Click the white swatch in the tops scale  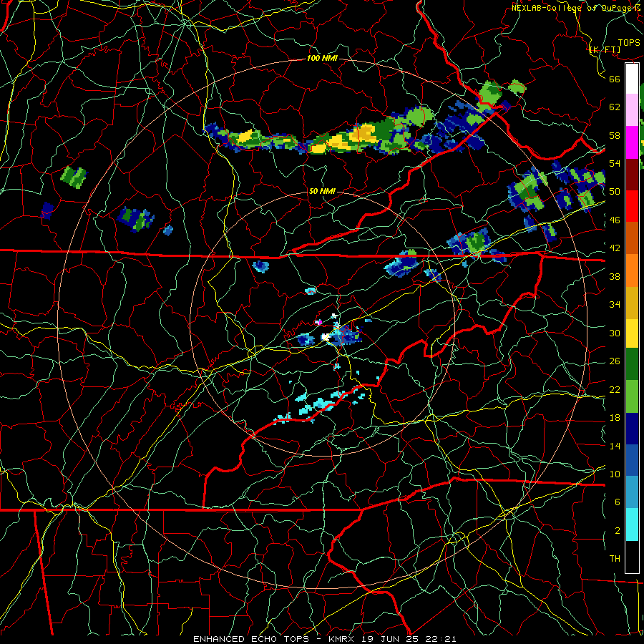tap(632, 79)
